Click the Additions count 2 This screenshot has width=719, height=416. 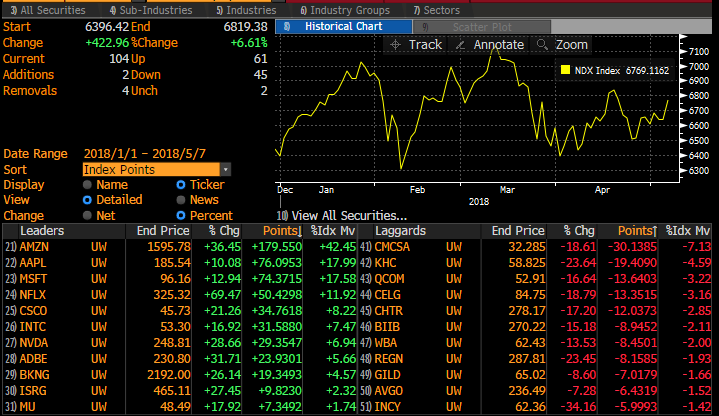click(126, 75)
